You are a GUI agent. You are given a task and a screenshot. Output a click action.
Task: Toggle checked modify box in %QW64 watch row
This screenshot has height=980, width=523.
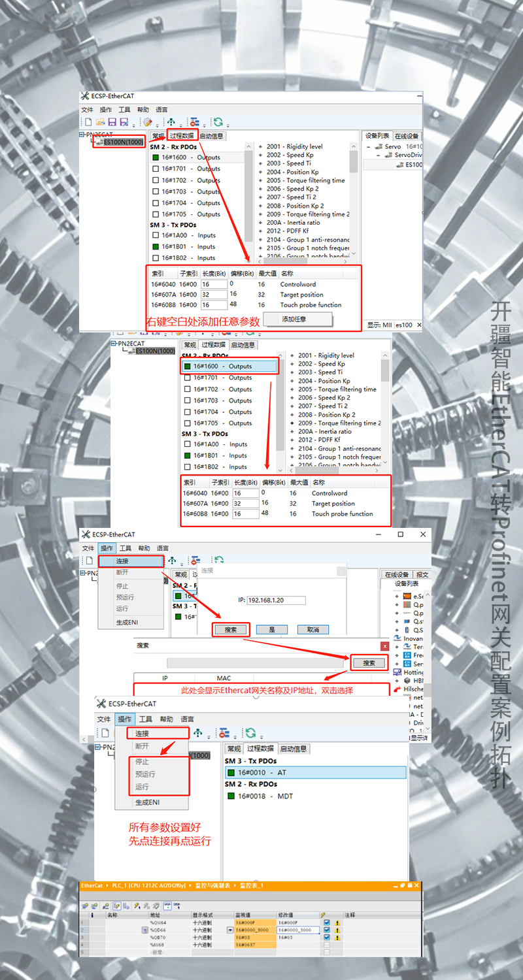pyautogui.click(x=327, y=923)
